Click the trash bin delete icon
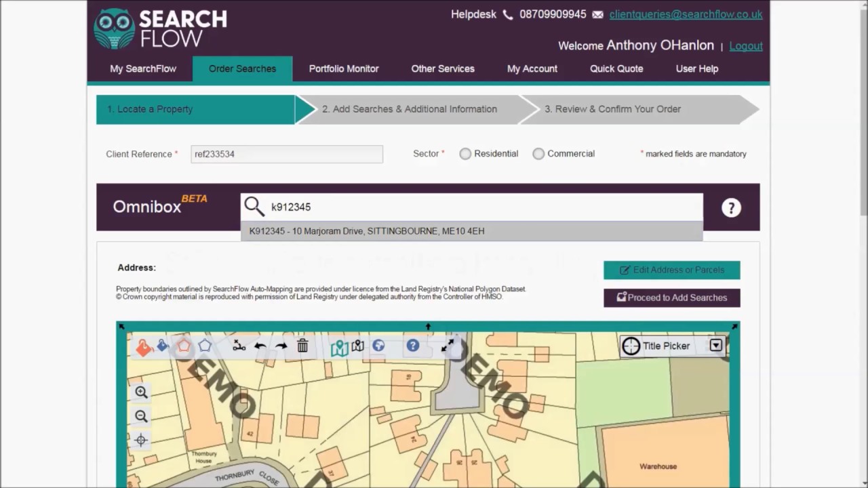Image resolution: width=868 pixels, height=488 pixels. pos(302,346)
